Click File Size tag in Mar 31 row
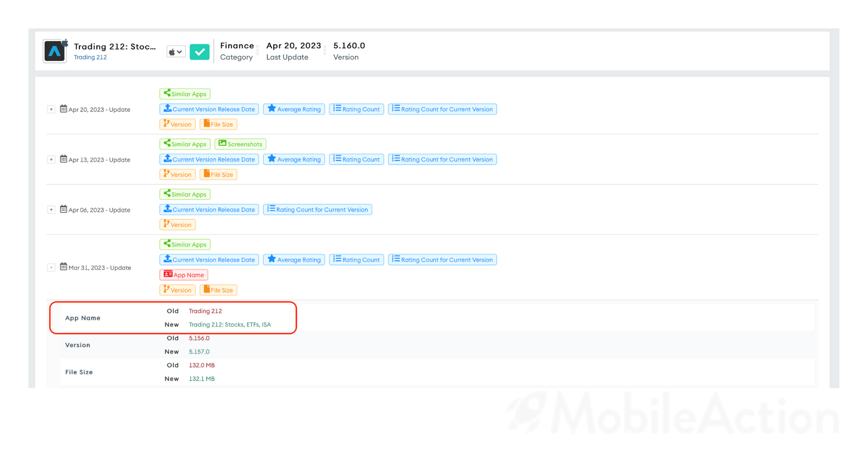 [218, 290]
